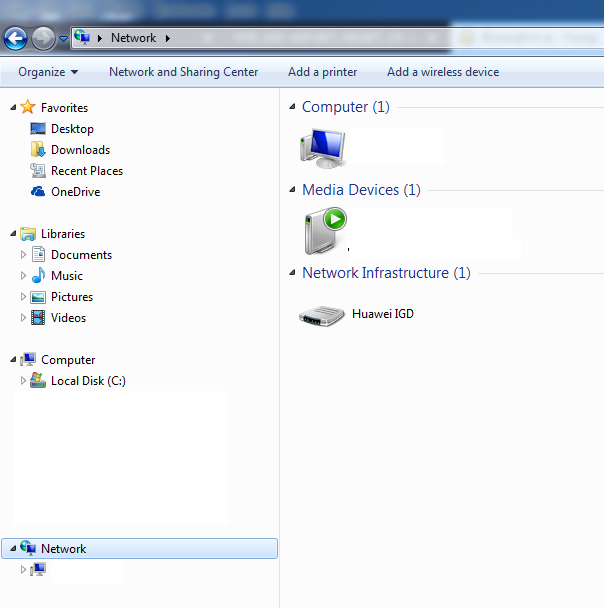Click the Downloads folder icon

point(38,150)
